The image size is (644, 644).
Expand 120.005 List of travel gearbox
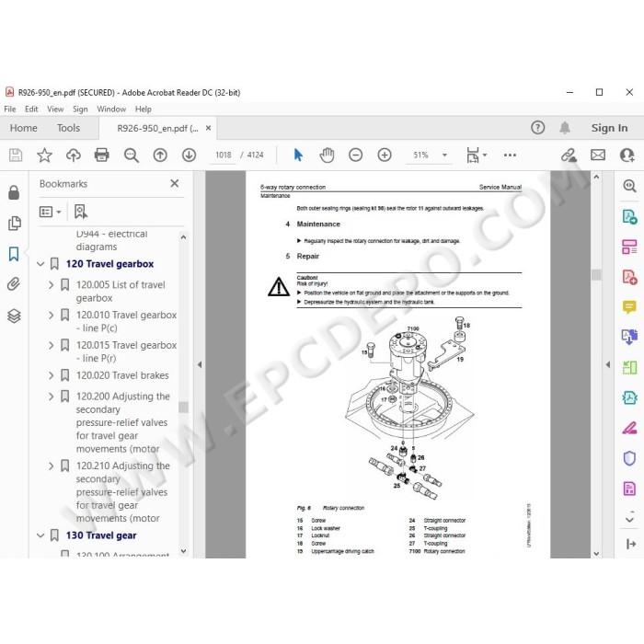(x=51, y=284)
